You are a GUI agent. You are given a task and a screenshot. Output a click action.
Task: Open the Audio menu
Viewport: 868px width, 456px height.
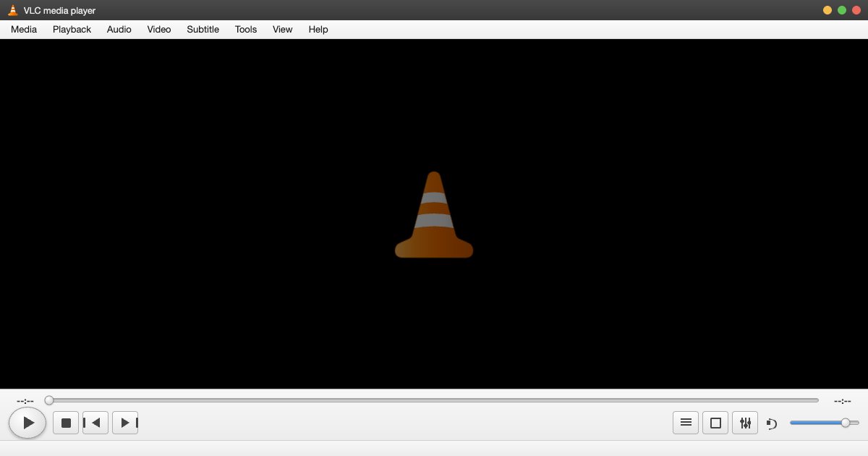click(x=119, y=30)
